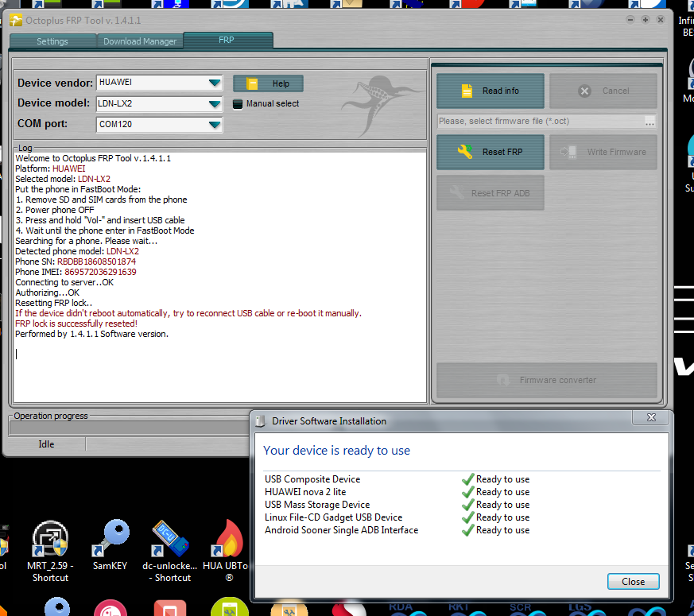This screenshot has width=694, height=616.
Task: Click the Idle status label
Action: tap(46, 444)
